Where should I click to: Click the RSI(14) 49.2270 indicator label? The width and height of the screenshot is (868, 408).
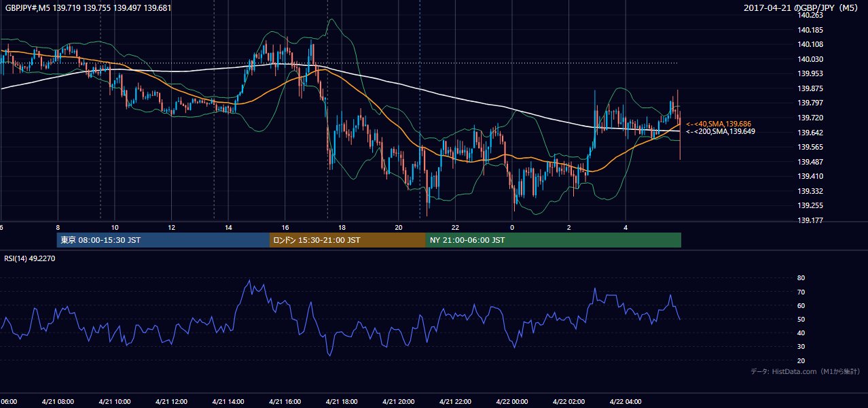pos(30,258)
